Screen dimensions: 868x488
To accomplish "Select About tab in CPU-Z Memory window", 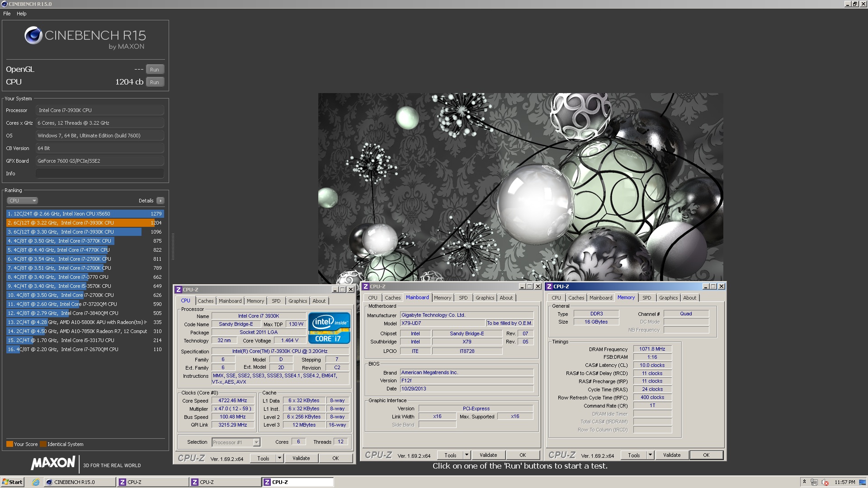I will [689, 298].
